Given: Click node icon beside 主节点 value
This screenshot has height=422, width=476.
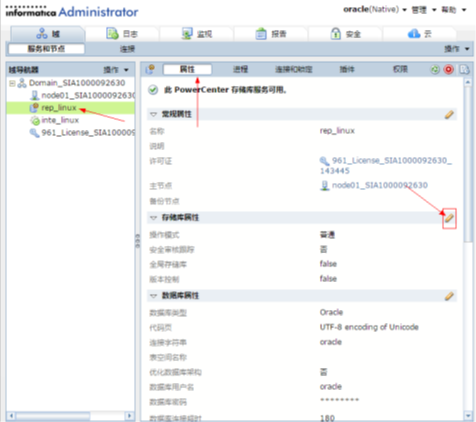Looking at the screenshot, I should tap(325, 186).
